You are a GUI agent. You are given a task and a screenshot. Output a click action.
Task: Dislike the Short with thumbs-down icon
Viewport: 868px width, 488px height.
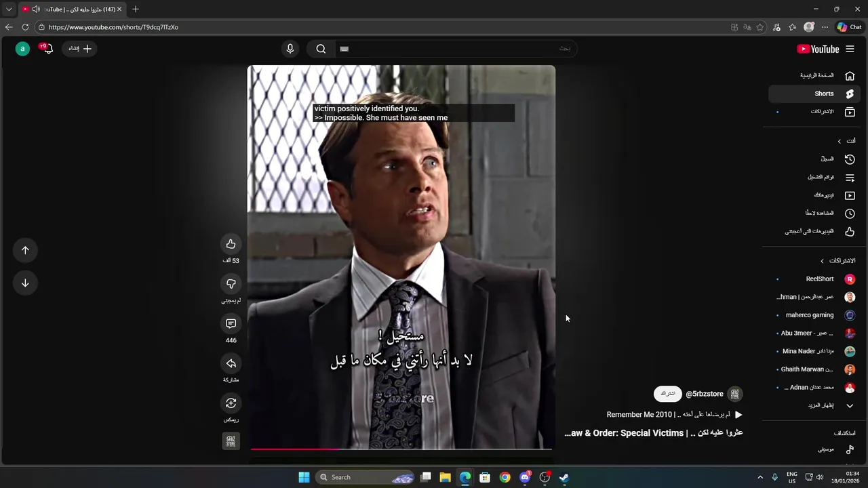click(231, 284)
